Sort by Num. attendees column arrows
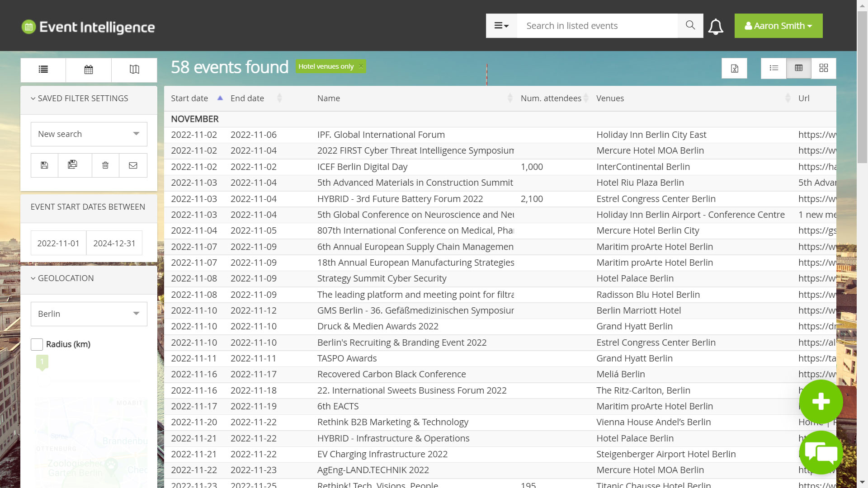 [x=586, y=98]
